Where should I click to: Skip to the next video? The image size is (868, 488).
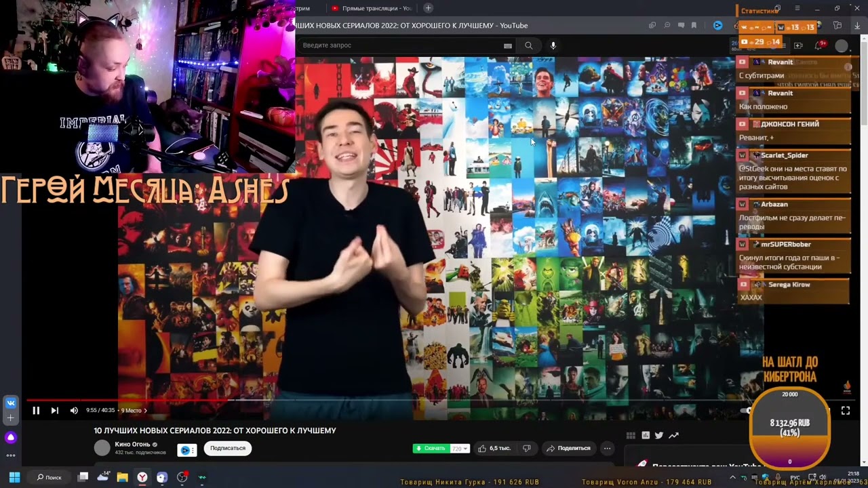(x=55, y=410)
